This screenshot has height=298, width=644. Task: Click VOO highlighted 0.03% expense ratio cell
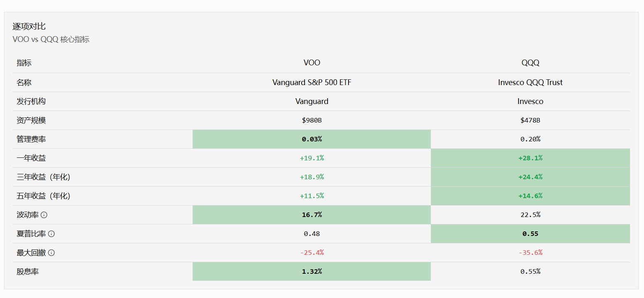click(312, 139)
